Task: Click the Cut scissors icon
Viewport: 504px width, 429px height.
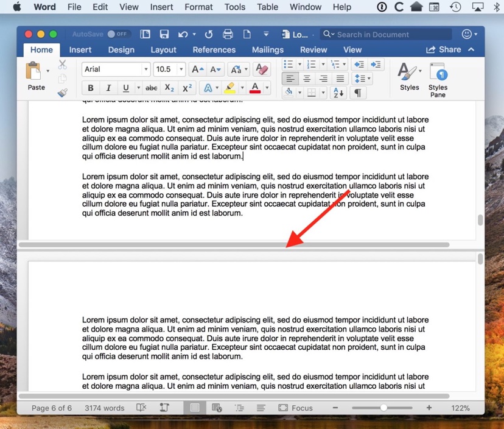Action: 62,65
